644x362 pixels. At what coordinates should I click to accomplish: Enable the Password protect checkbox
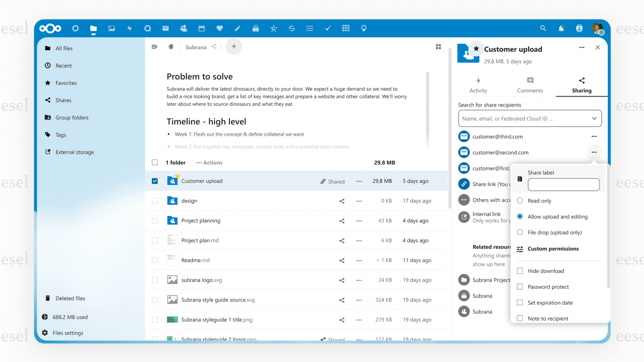(520, 287)
